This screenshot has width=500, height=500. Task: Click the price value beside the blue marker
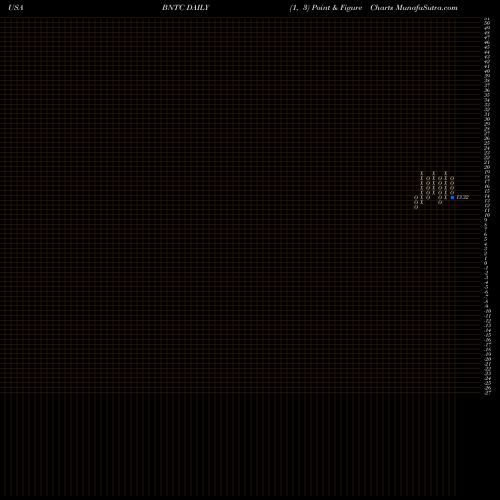(x=463, y=197)
